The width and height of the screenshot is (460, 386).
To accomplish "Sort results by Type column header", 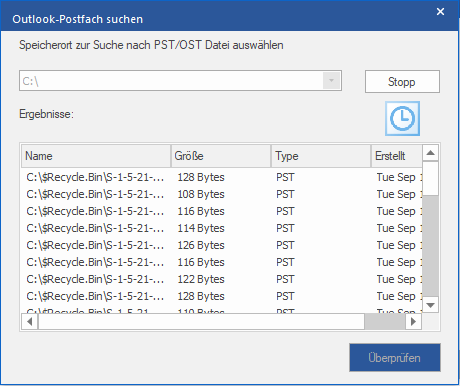I will tap(321, 156).
